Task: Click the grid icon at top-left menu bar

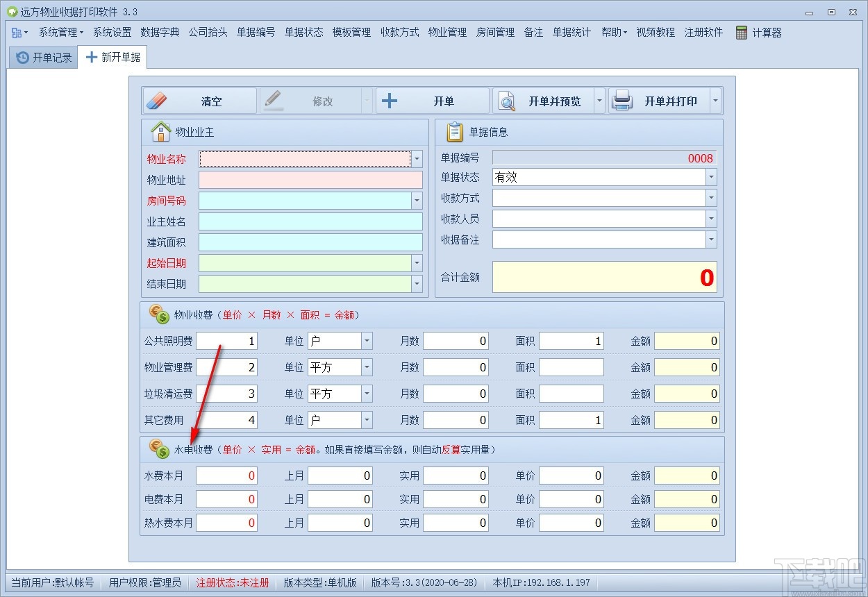Action: [15, 32]
